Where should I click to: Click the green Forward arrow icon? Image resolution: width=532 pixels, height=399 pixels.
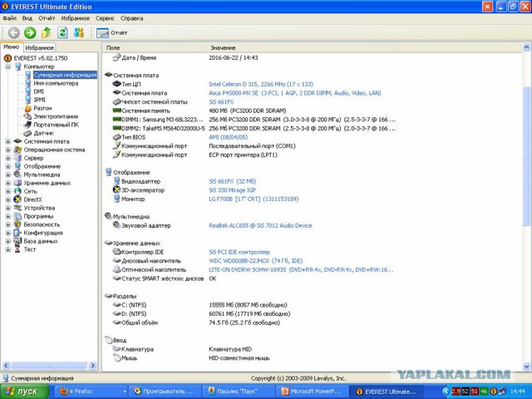pyautogui.click(x=30, y=32)
